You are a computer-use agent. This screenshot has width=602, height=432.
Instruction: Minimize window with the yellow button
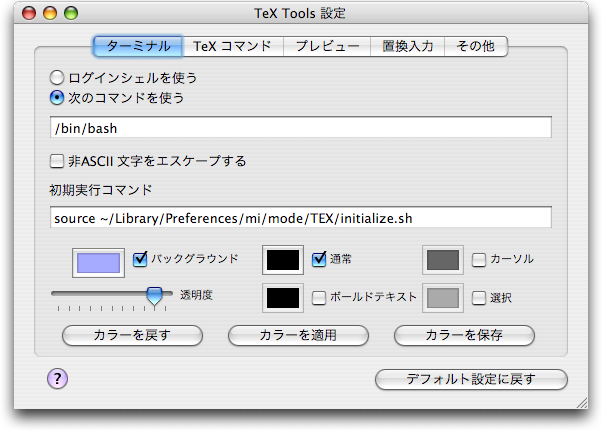pos(50,13)
